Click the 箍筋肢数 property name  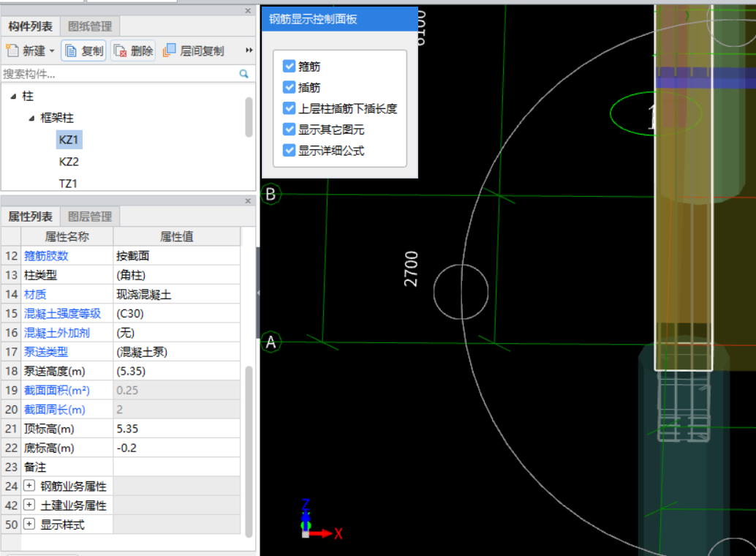click(46, 256)
